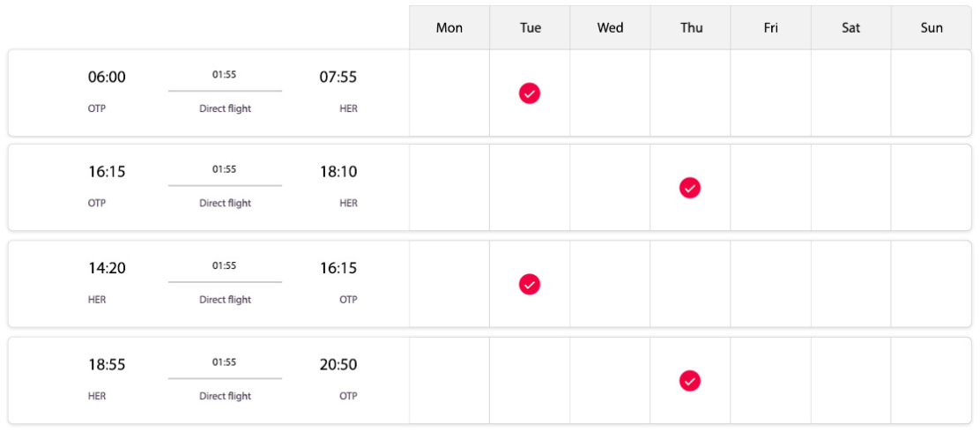Select the Thu column header
980x432 pixels.
pyautogui.click(x=691, y=27)
